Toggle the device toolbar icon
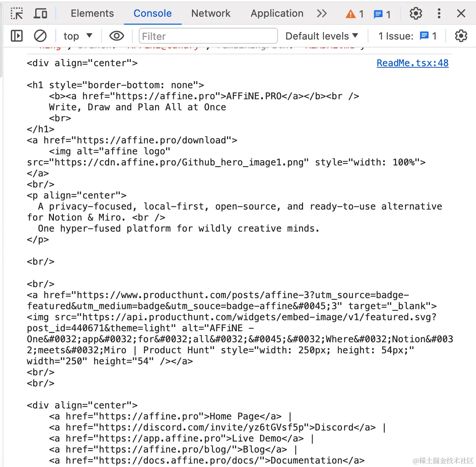Screen dimensions: 476x467 (40, 13)
